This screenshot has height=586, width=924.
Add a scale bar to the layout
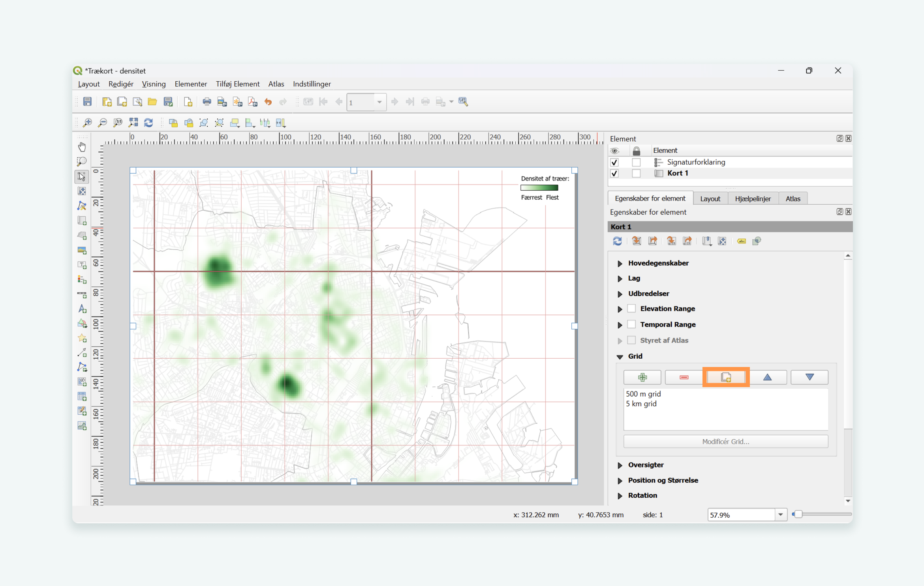tap(82, 295)
